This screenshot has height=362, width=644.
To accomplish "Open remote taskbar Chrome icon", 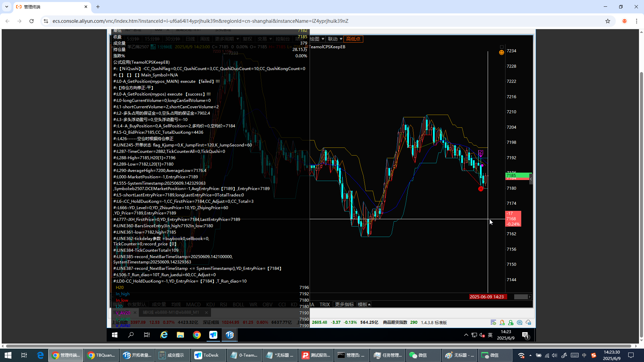I will pos(197,335).
